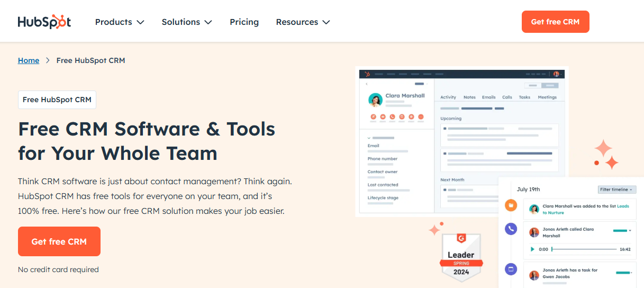Select the Meetings tab in the contact record
This screenshot has height=288, width=644.
click(x=547, y=97)
